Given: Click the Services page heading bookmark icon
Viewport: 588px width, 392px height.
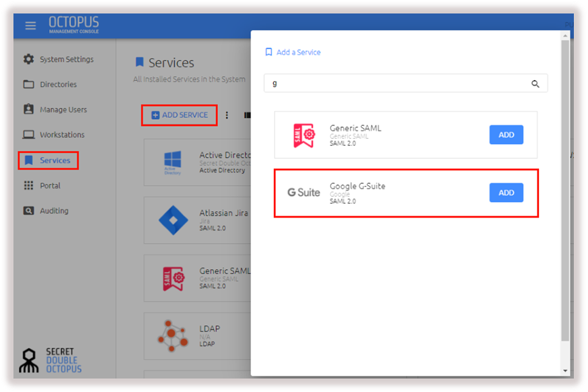Looking at the screenshot, I should (139, 62).
